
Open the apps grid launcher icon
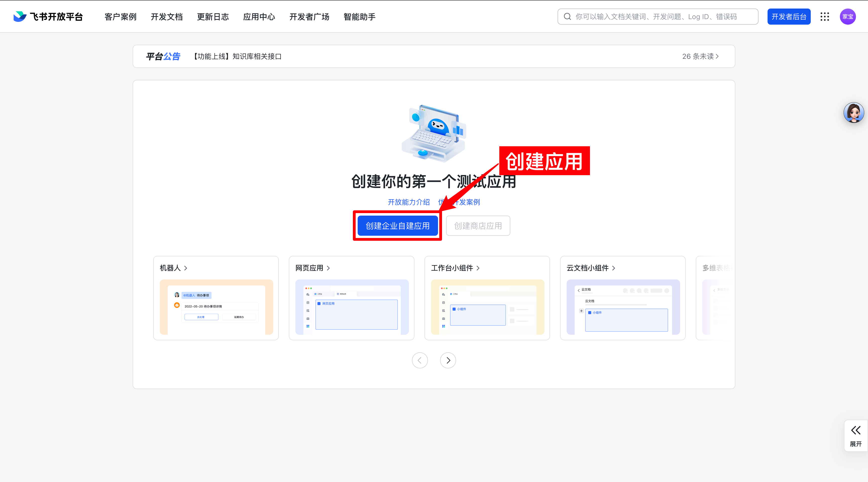(825, 17)
